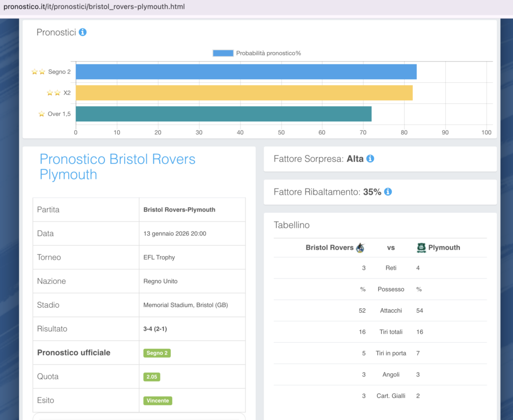Click the Bristol Rovers team crest
This screenshot has width=513, height=420.
point(360,248)
